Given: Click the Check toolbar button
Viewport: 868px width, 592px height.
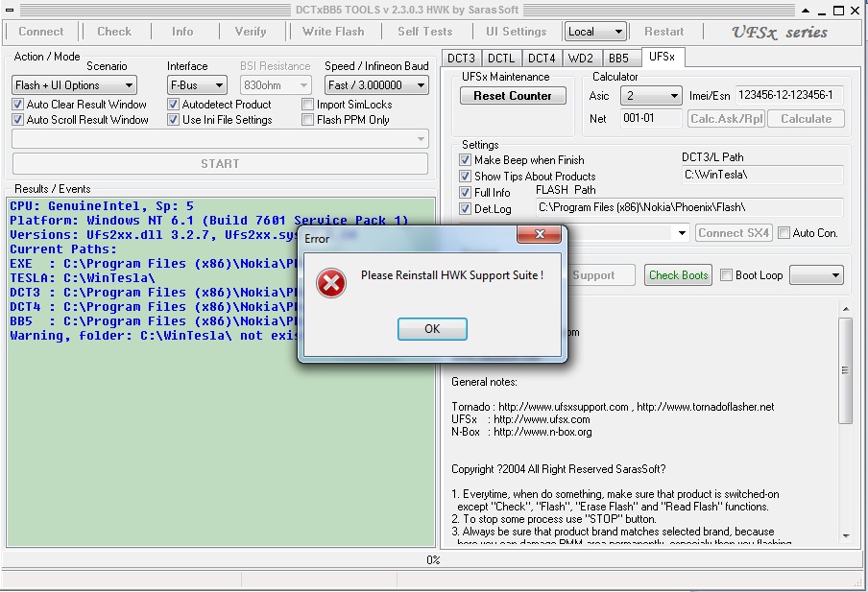Looking at the screenshot, I should point(114,32).
